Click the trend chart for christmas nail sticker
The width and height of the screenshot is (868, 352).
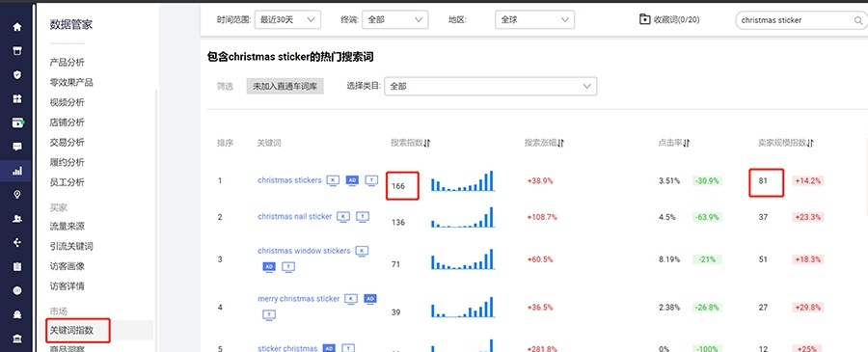(x=463, y=217)
